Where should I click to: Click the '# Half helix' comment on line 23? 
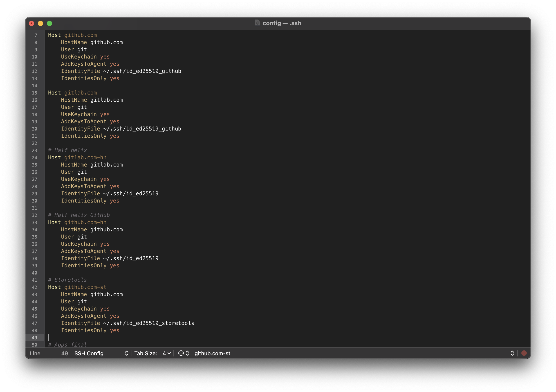click(67, 150)
